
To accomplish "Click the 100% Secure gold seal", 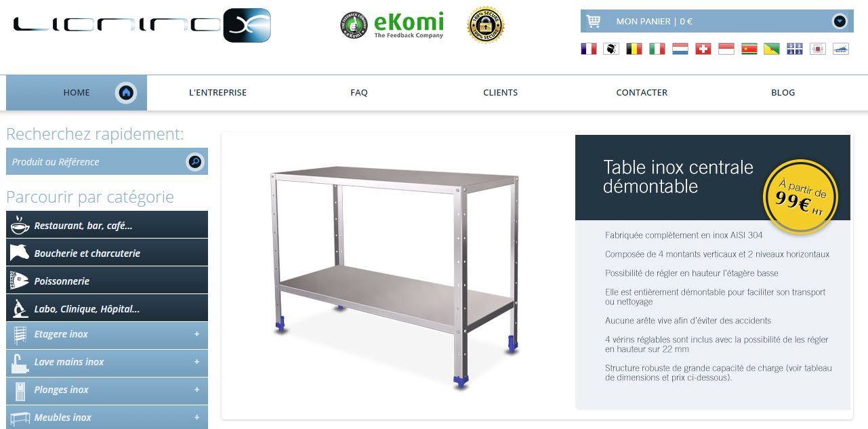I will tap(486, 25).
